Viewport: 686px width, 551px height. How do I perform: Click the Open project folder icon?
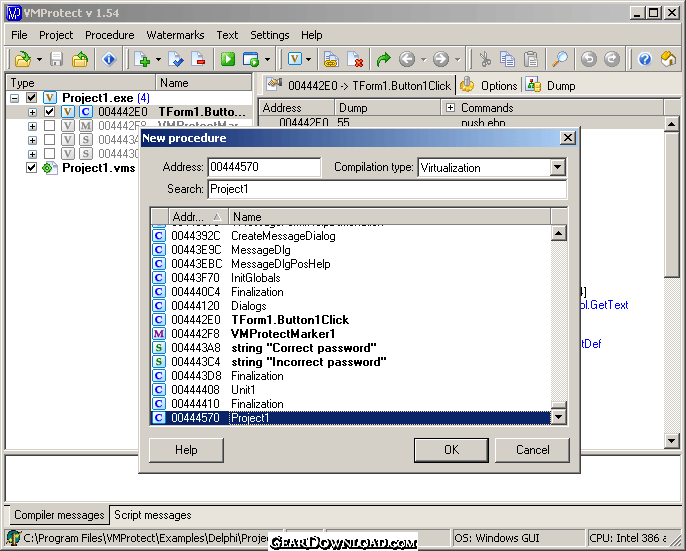coord(23,59)
